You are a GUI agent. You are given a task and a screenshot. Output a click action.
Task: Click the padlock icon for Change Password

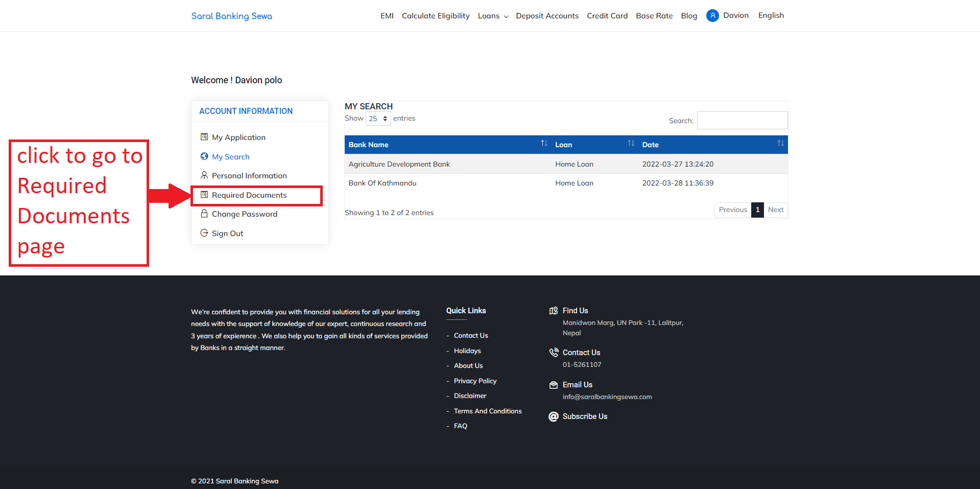(x=204, y=214)
